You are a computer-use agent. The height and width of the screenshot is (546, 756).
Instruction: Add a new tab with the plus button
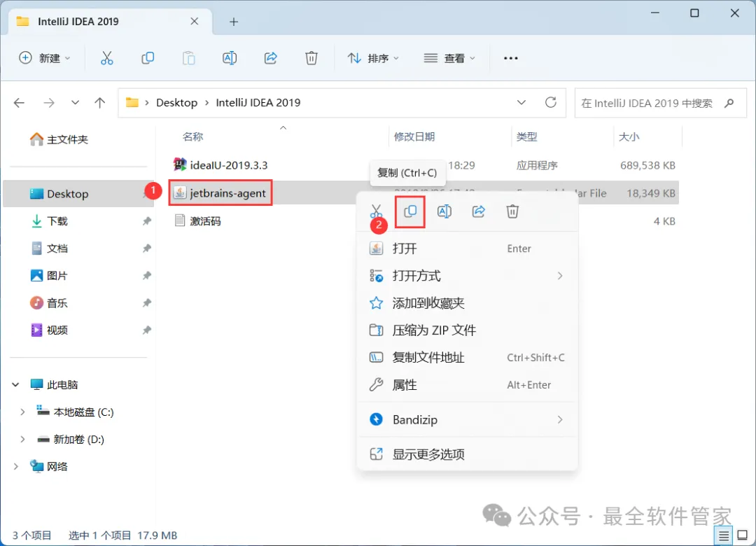(x=234, y=22)
